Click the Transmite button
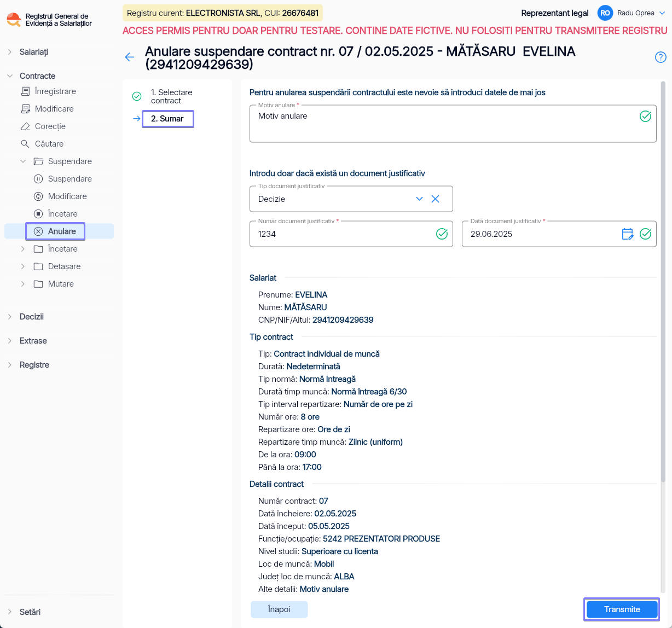The image size is (672, 628). click(622, 609)
